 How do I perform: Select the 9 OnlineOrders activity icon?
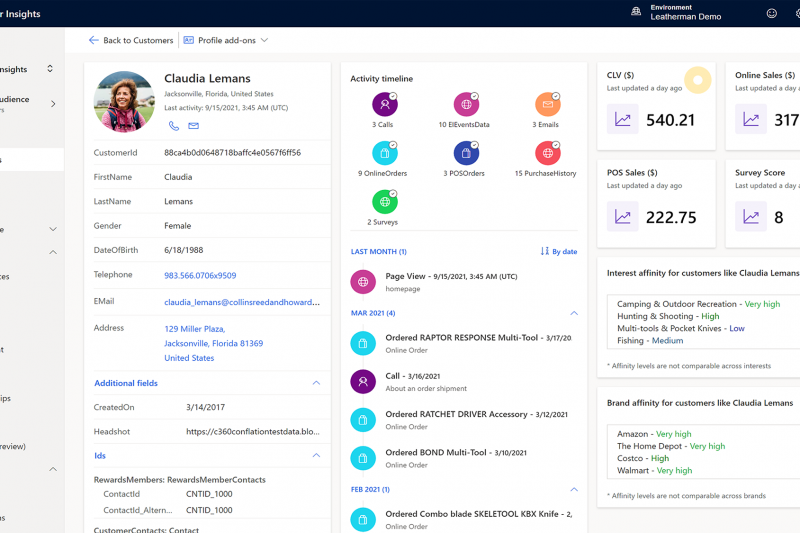[385, 153]
